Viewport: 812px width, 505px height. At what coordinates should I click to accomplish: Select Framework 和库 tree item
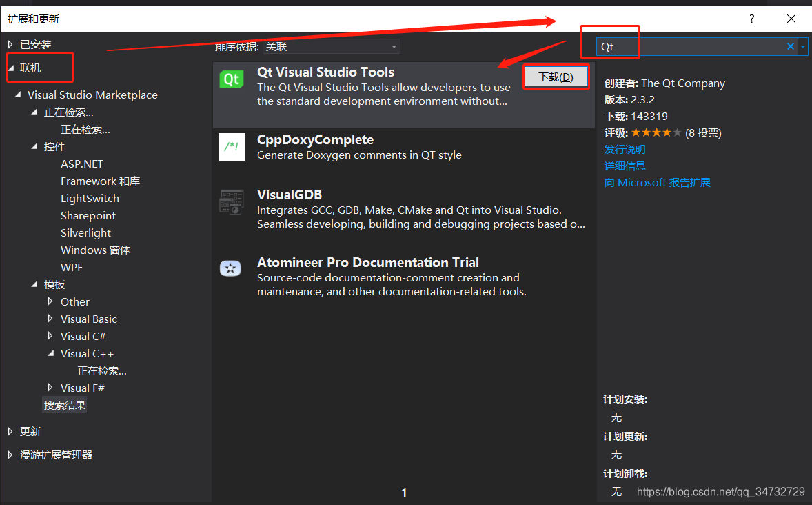(101, 181)
